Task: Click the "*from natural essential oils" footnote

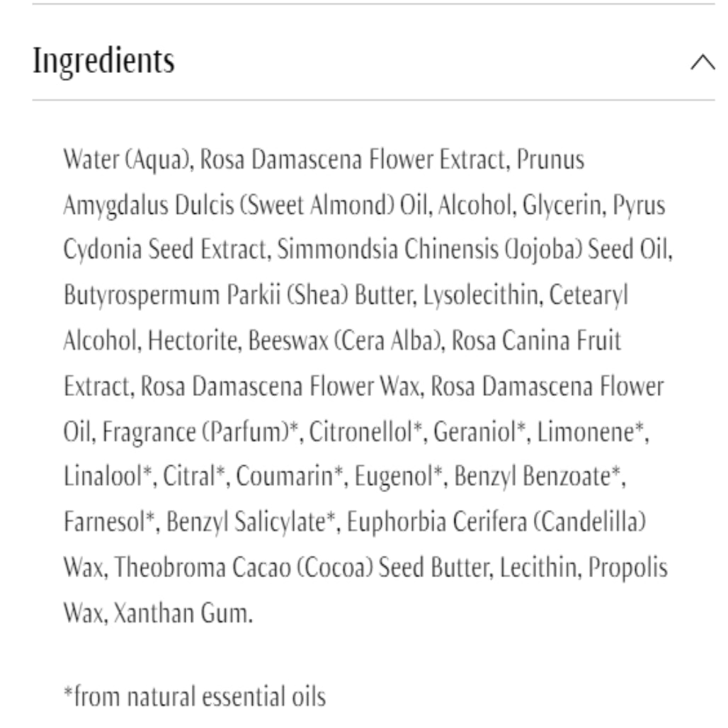Action: (195, 697)
